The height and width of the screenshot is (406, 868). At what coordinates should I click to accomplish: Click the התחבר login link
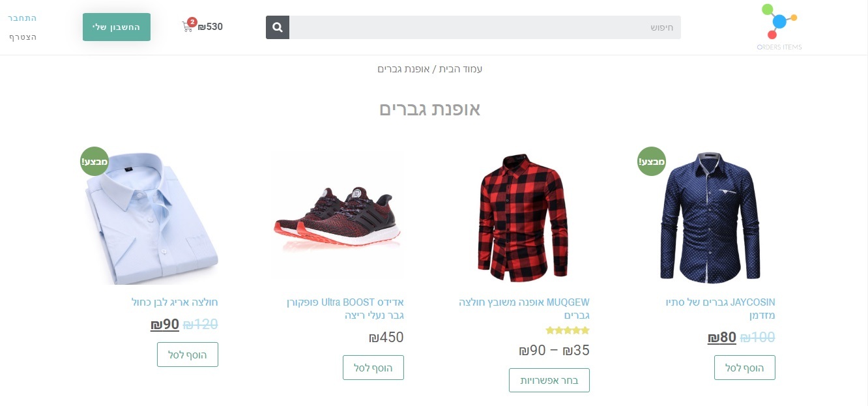click(x=22, y=18)
